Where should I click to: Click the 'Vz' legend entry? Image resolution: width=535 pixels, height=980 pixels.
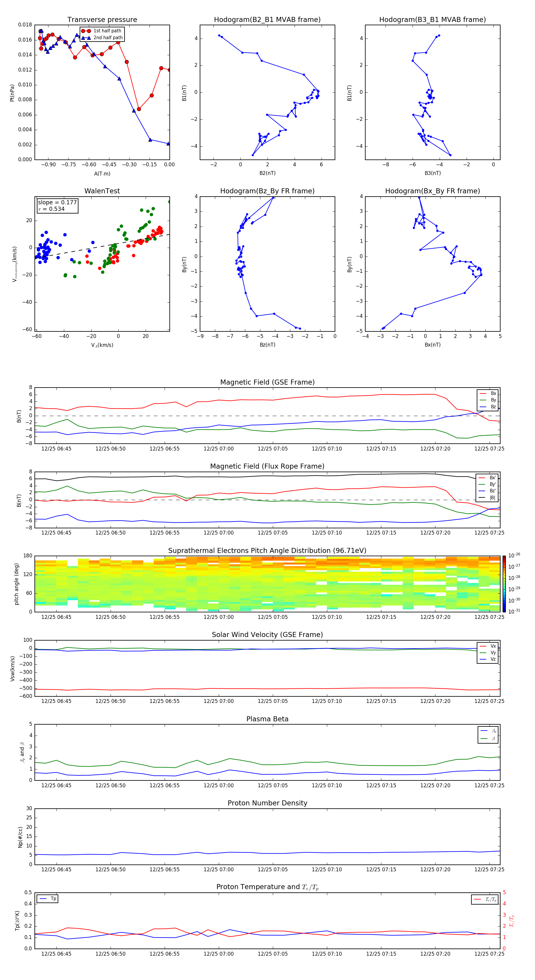[x=488, y=659]
